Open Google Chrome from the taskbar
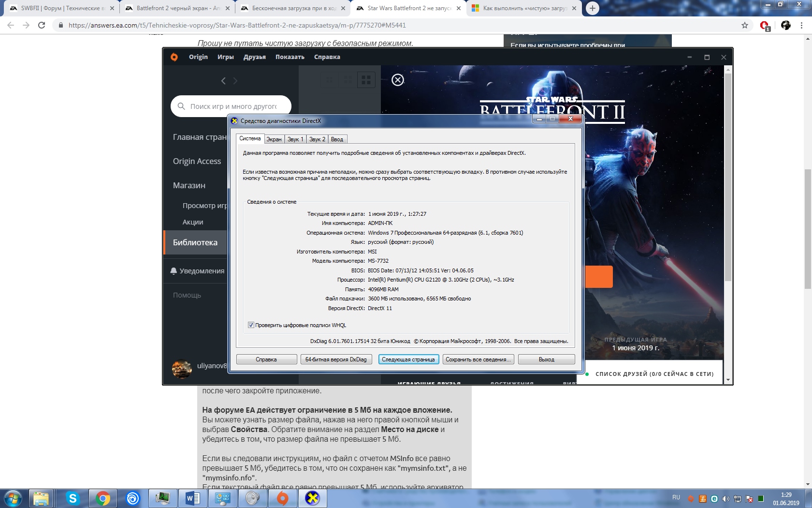 [x=102, y=498]
